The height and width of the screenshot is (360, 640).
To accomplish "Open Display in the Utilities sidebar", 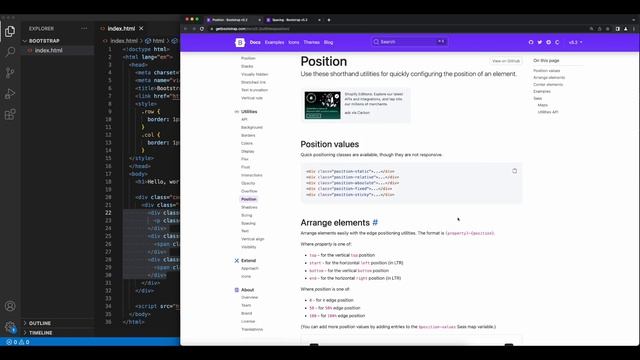I will 247,151.
